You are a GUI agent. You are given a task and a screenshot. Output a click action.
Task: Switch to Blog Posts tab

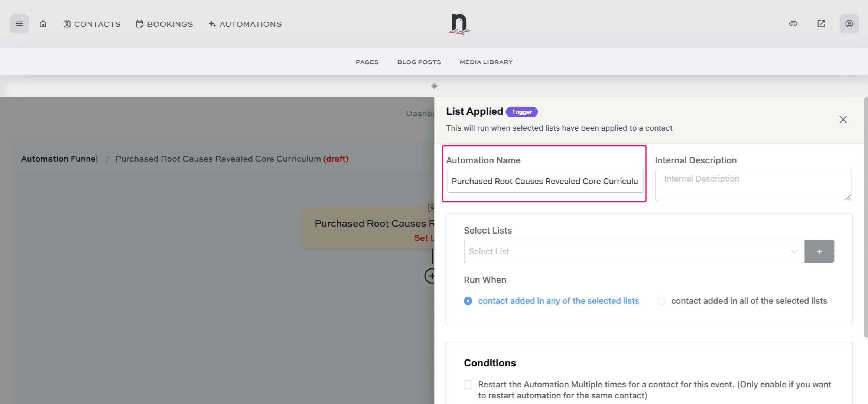pyautogui.click(x=419, y=62)
